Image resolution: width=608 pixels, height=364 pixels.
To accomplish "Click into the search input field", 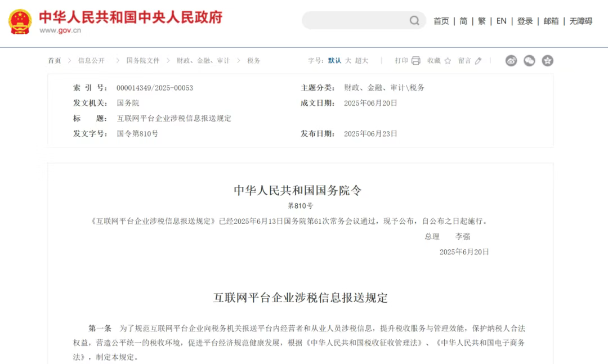I will pos(356,21).
